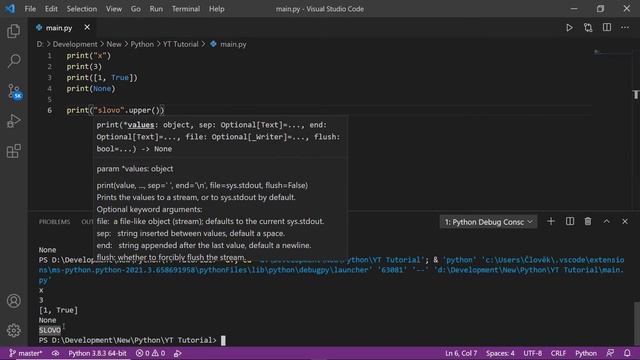Image resolution: width=640 pixels, height=360 pixels.
Task: Go to line via Ln 6, Col 7
Action: pyautogui.click(x=461, y=353)
